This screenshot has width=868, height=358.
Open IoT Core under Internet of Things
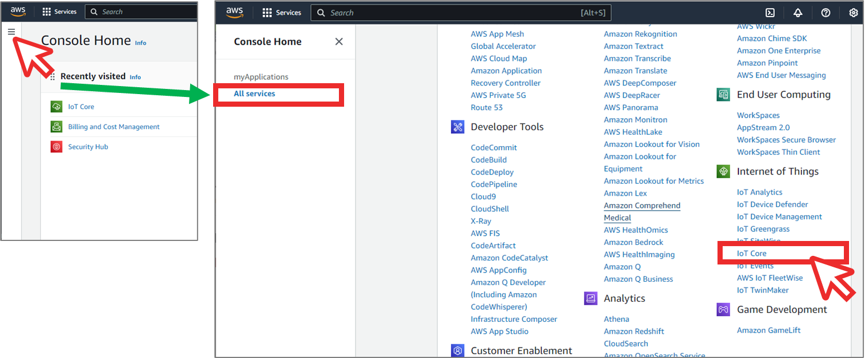pyautogui.click(x=751, y=254)
